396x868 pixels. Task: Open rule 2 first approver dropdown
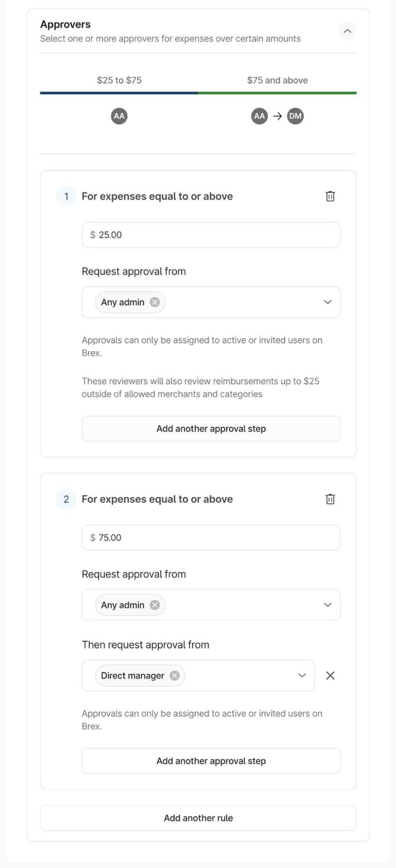click(327, 605)
